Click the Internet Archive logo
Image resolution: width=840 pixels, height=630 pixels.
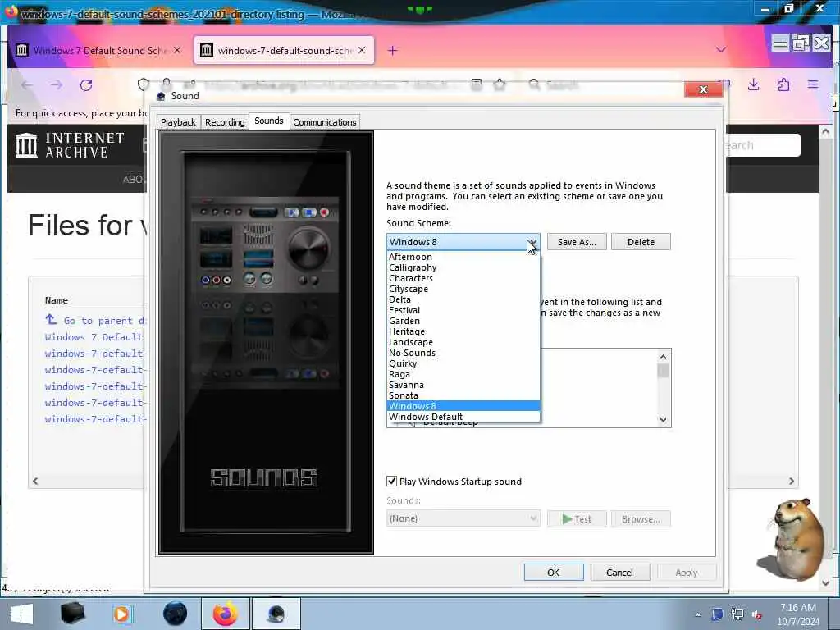coord(71,145)
